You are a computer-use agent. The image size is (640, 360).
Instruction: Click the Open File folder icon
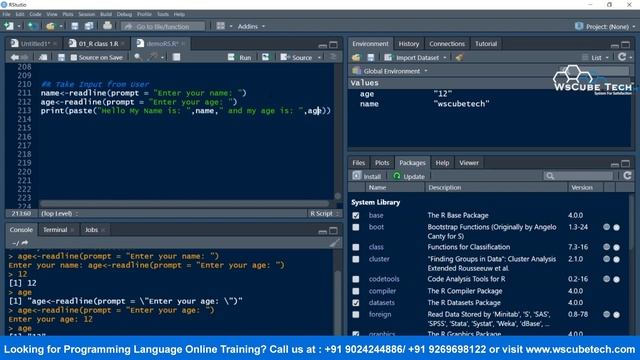tap(50, 26)
